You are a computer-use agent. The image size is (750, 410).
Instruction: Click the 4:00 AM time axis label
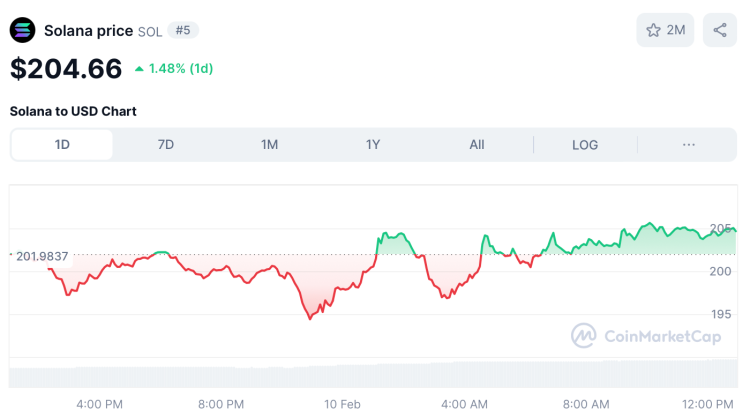[x=464, y=404]
